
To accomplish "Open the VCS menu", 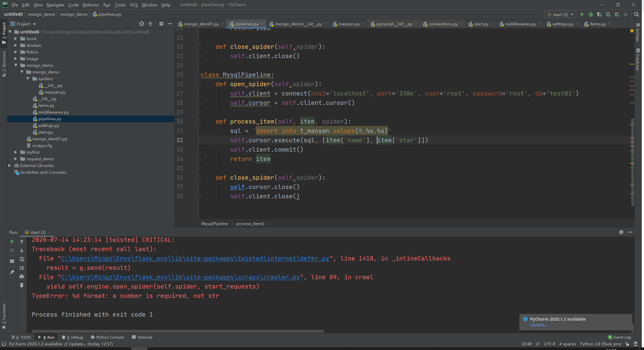I will pos(134,5).
